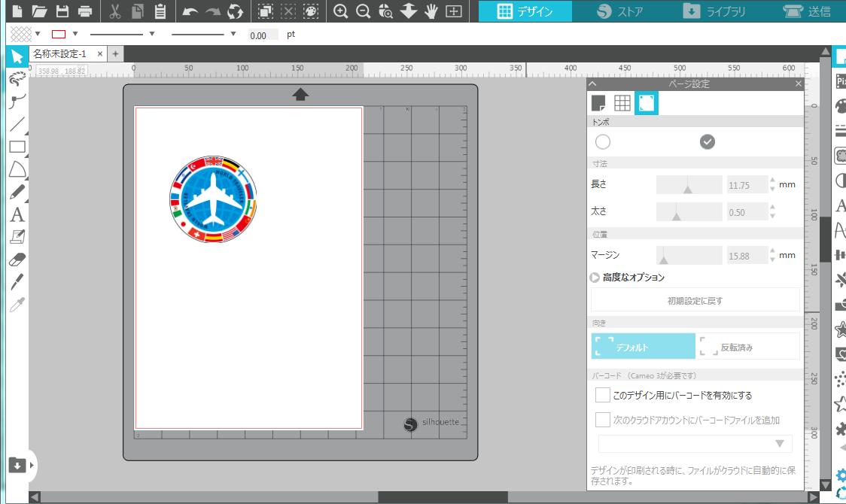Screen dimensions: 846x504
Task: Select the Text tool
Action: [17, 214]
